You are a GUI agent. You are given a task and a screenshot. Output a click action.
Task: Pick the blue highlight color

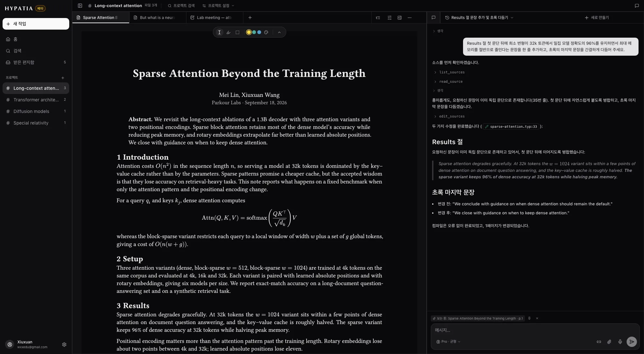coord(259,32)
